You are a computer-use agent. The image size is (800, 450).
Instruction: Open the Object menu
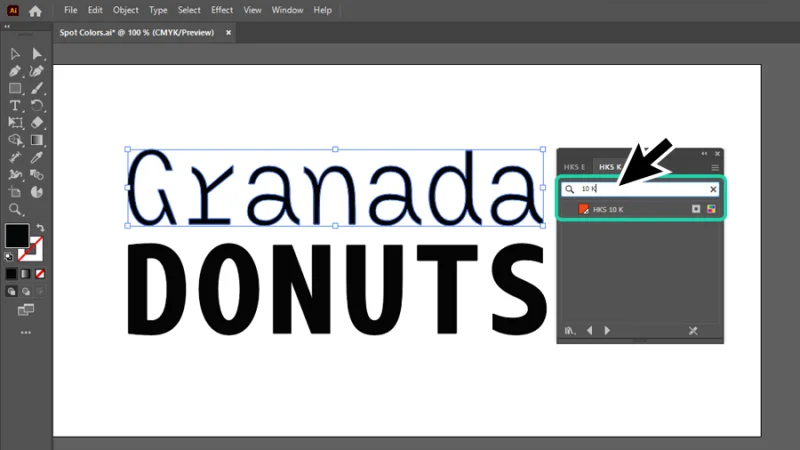click(x=126, y=10)
